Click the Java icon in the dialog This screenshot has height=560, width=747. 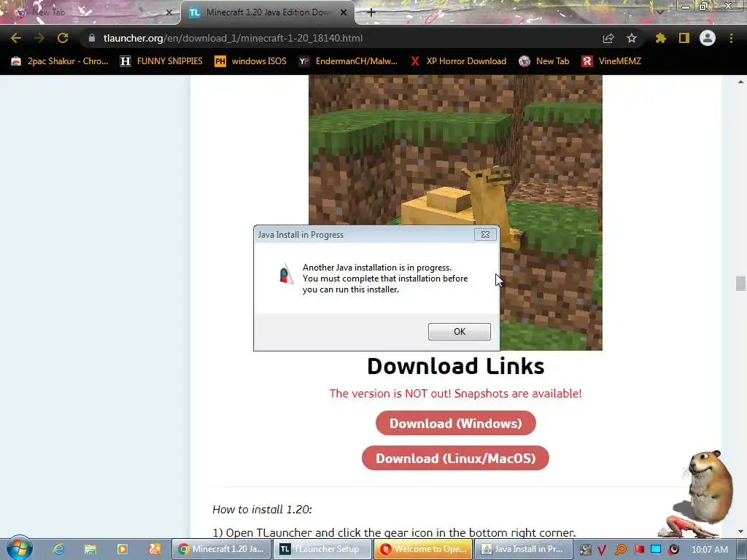tap(285, 274)
